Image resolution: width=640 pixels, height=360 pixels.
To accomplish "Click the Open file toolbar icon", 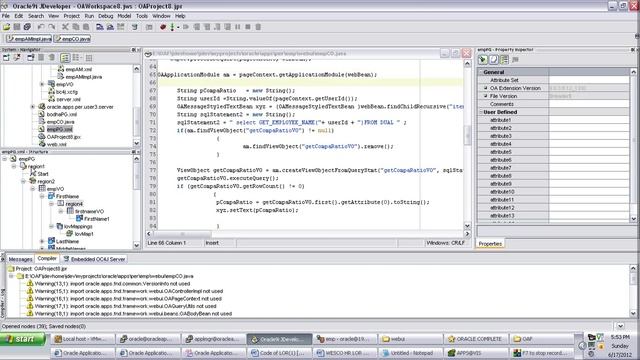I will click(x=7, y=27).
